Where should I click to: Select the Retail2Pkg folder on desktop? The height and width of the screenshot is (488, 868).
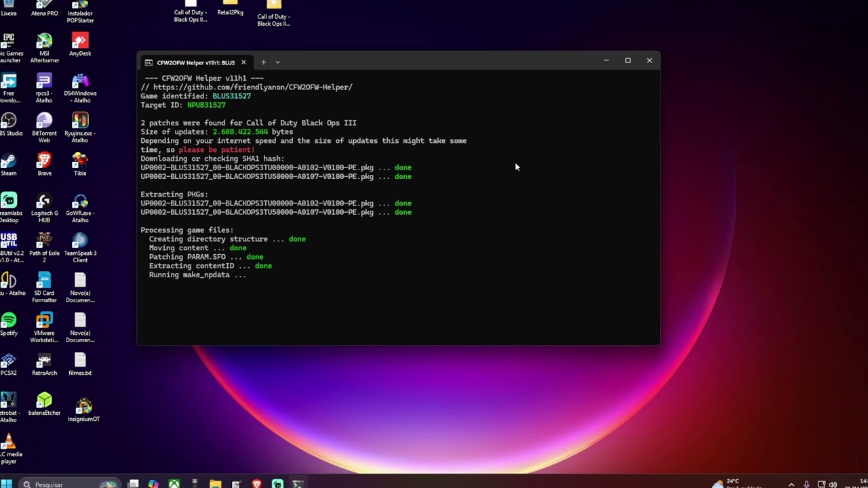[231, 9]
